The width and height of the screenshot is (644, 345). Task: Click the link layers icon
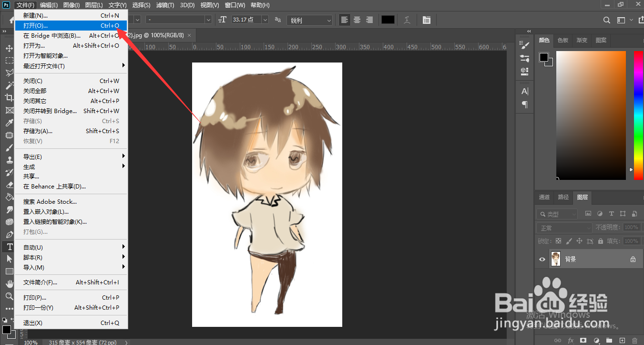(558, 340)
